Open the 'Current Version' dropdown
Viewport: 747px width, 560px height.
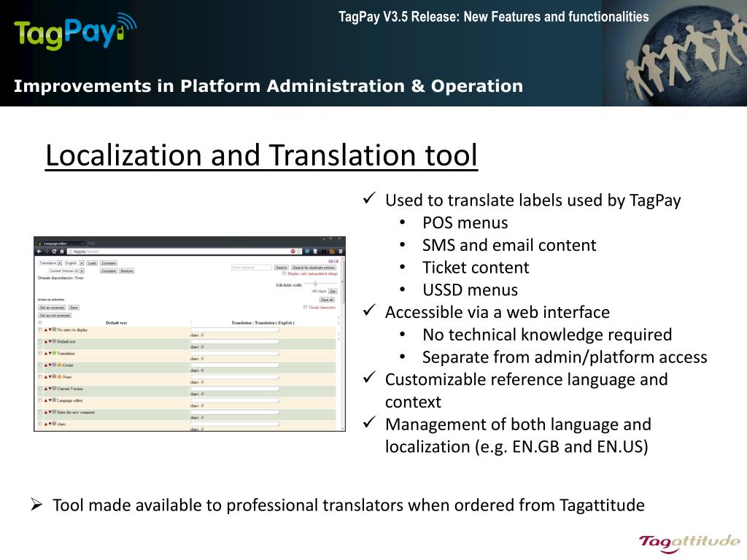[x=66, y=271]
